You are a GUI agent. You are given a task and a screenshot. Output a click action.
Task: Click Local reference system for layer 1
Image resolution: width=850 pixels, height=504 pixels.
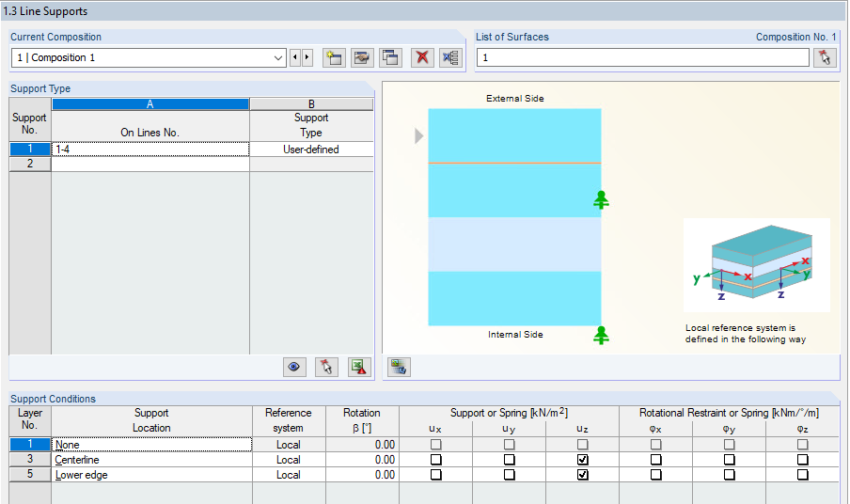pos(289,445)
